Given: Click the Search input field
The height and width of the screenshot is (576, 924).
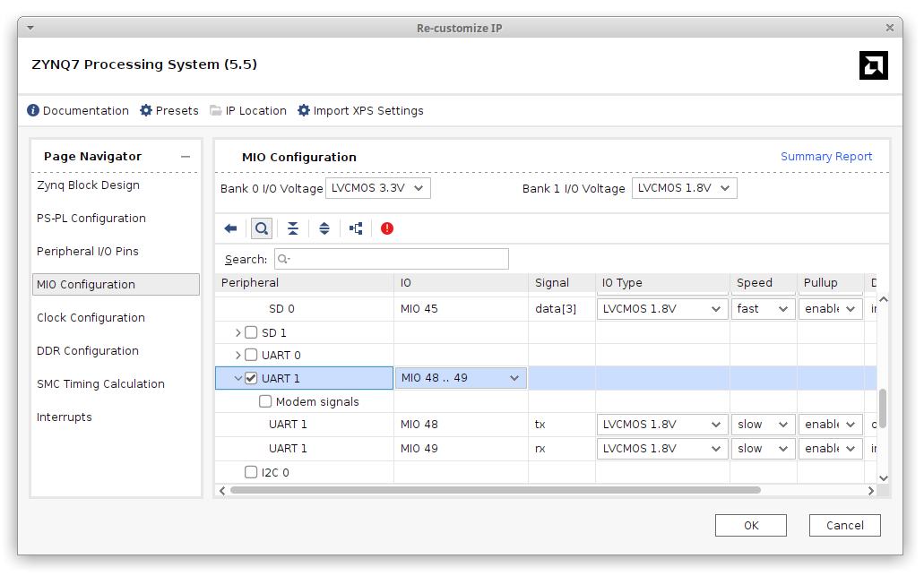Looking at the screenshot, I should tap(391, 259).
